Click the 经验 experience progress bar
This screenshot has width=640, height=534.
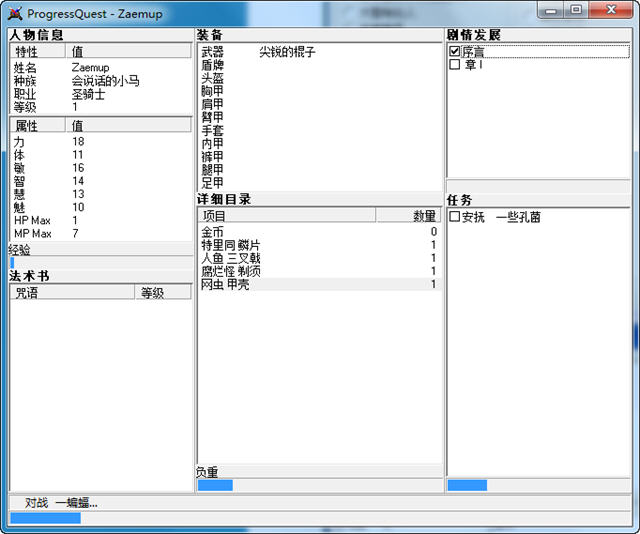point(100,263)
